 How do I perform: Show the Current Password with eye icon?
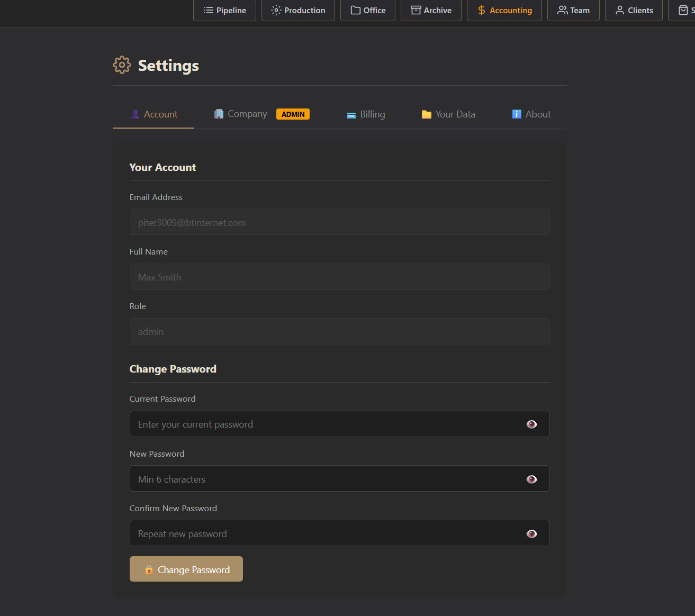(532, 424)
